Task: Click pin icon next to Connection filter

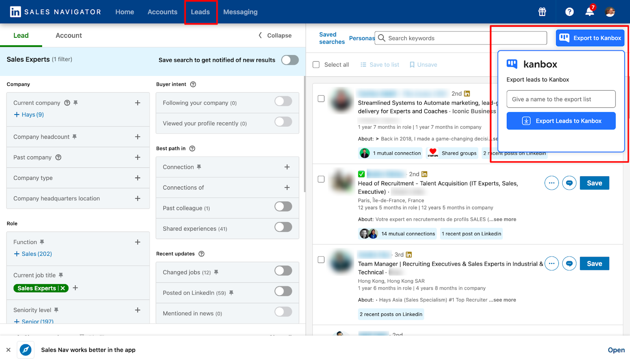Action: [x=199, y=167]
